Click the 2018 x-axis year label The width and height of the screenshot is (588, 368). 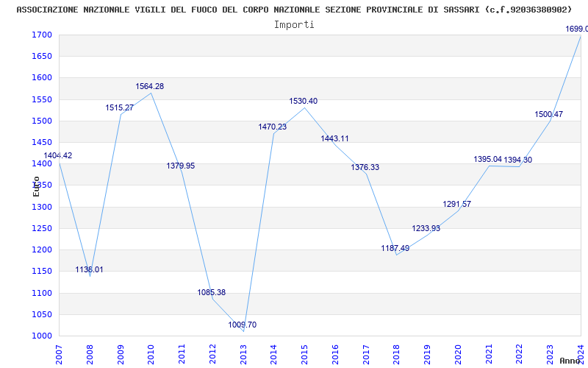397,355
